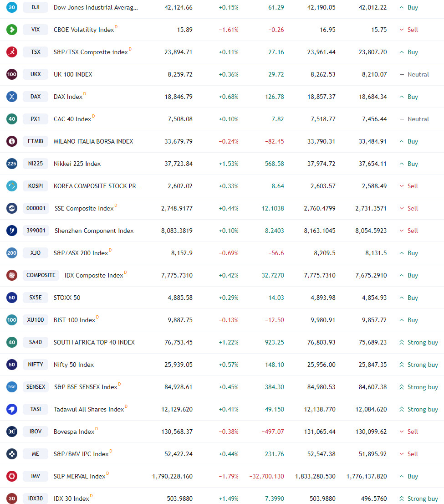Select the price 130,568.37 for IBOV
Viewport: 444px width, 504px height.
point(177,432)
